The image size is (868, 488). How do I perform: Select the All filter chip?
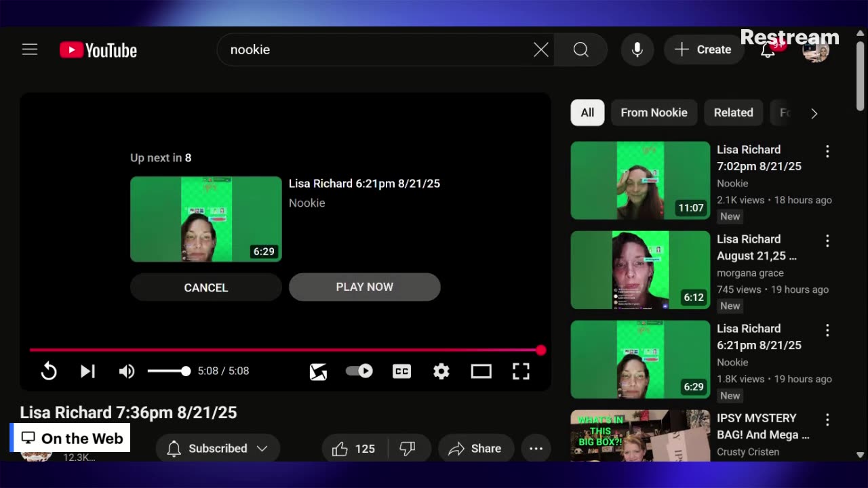[587, 113]
